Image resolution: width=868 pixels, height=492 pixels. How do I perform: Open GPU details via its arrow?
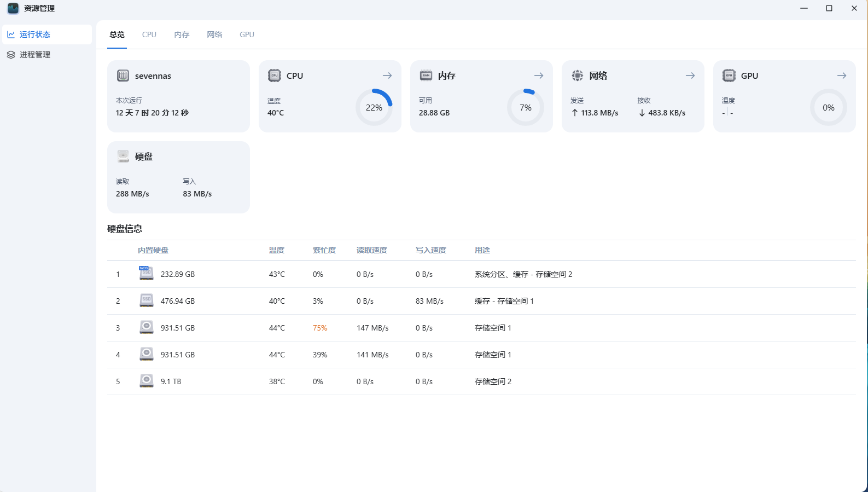coord(842,76)
